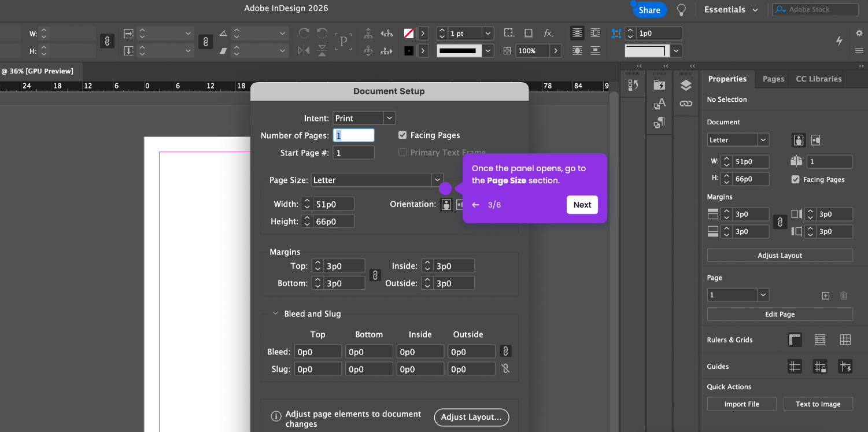The image size is (868, 432).
Task: Toggle margins link icon in Properties panel
Action: pos(780,222)
